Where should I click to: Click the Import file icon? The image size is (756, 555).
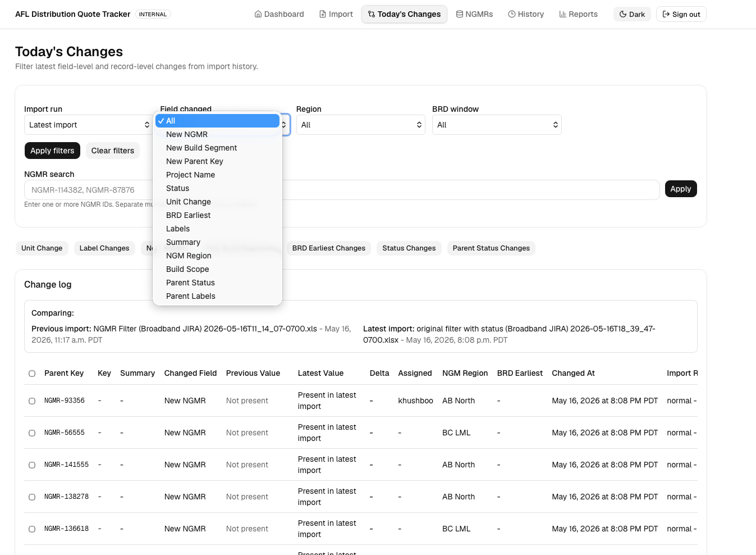(x=323, y=14)
